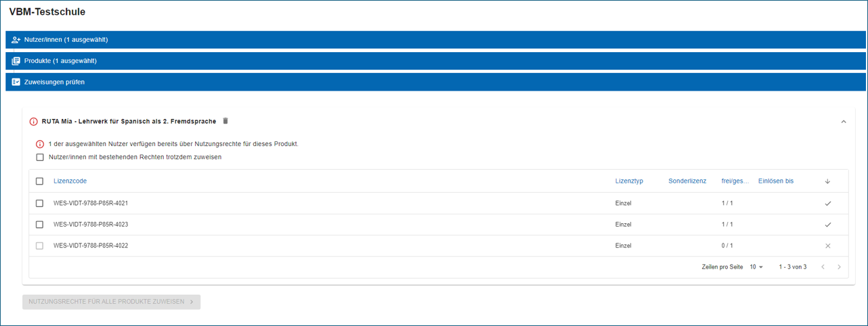This screenshot has height=326, width=868.
Task: Click the add-user icon in Nutzer/innen bar
Action: [16, 40]
